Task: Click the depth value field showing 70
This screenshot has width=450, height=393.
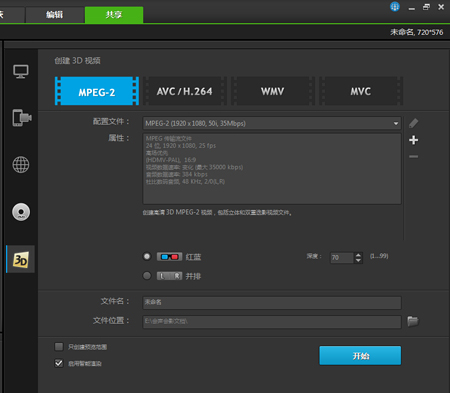Action: 342,258
